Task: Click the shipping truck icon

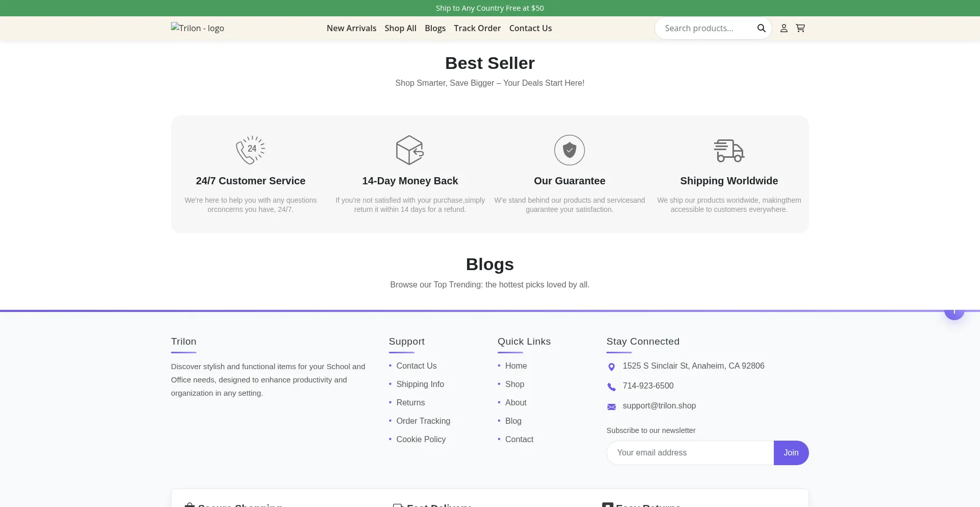Action: pos(729,151)
